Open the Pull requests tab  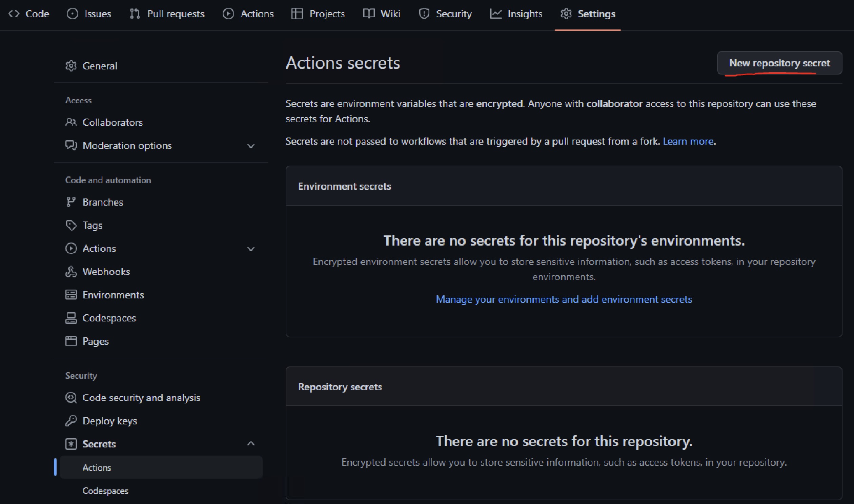click(167, 14)
